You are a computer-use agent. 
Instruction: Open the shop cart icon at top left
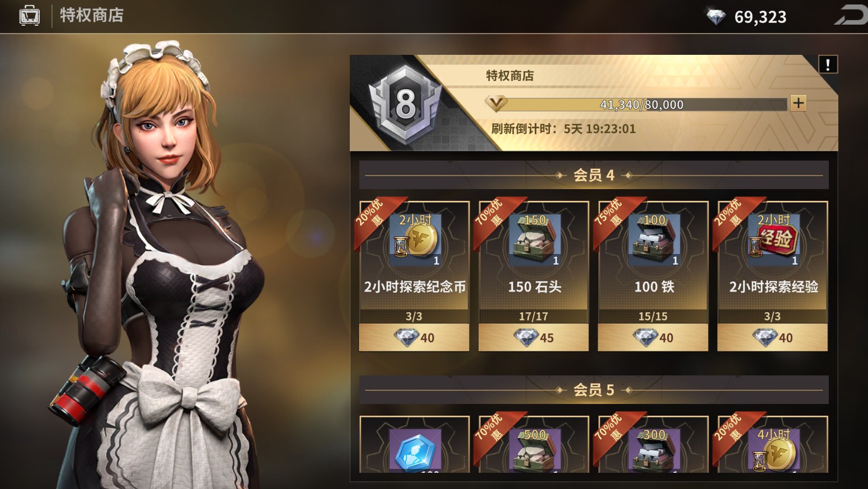click(x=30, y=16)
